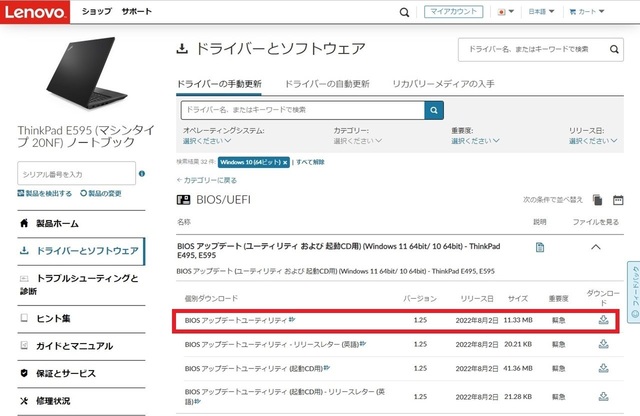
Task: Open トラブルシューティングと診断 in sidebar
Action: [x=81, y=285]
